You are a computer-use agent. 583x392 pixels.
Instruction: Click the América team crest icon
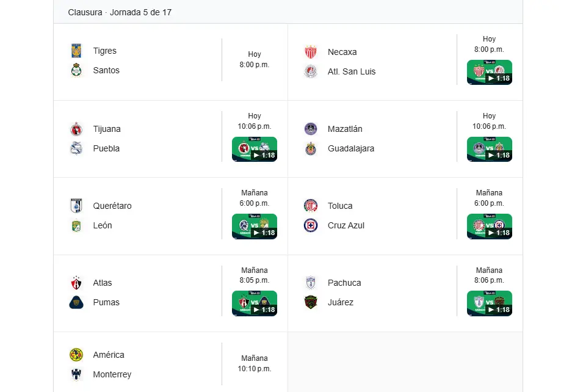pyautogui.click(x=76, y=355)
